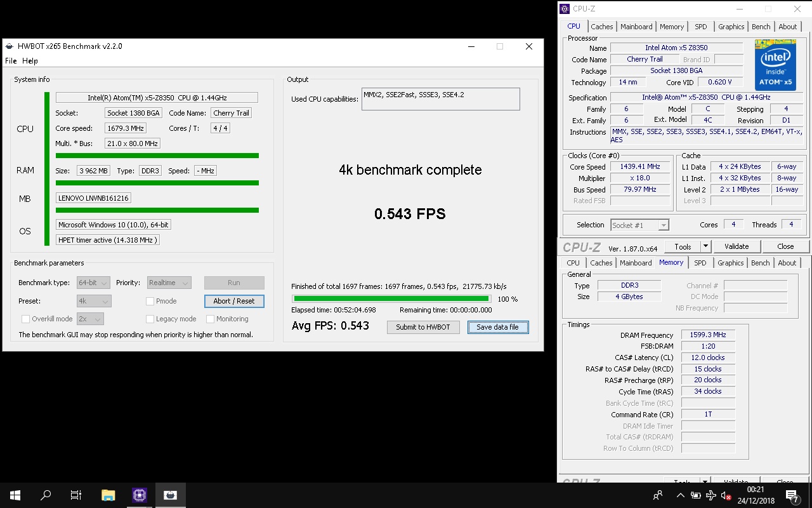Switch to HWBOT x265 taskbar icon
The image size is (812, 508).
(x=170, y=495)
